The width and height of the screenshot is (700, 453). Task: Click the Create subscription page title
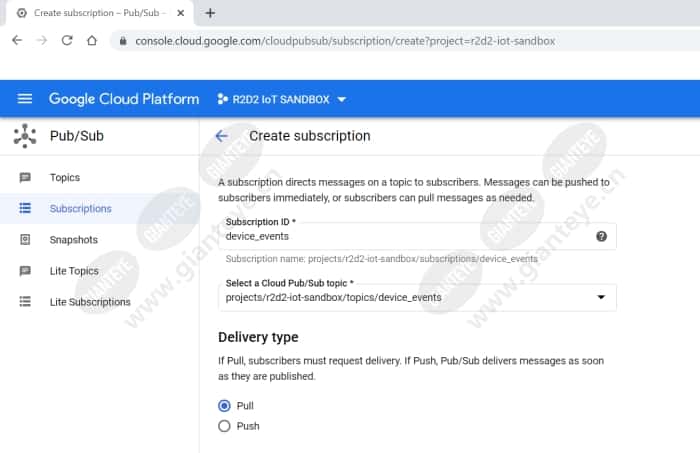coord(309,136)
